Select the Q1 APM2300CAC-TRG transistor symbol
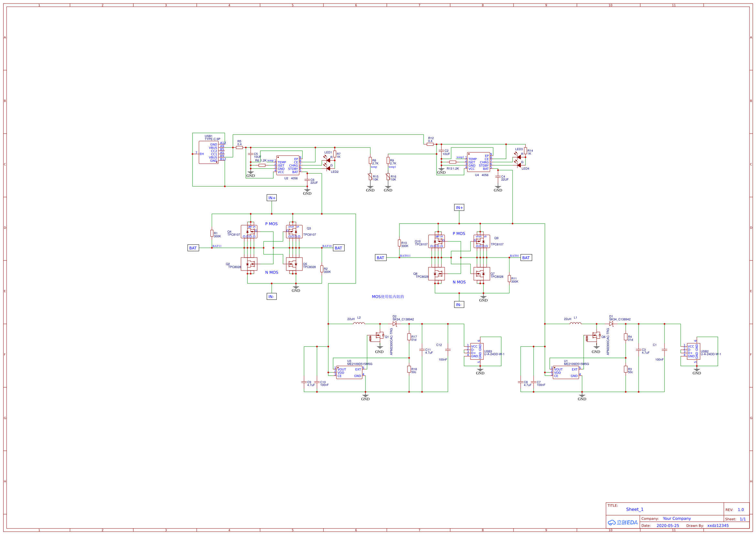 376,336
